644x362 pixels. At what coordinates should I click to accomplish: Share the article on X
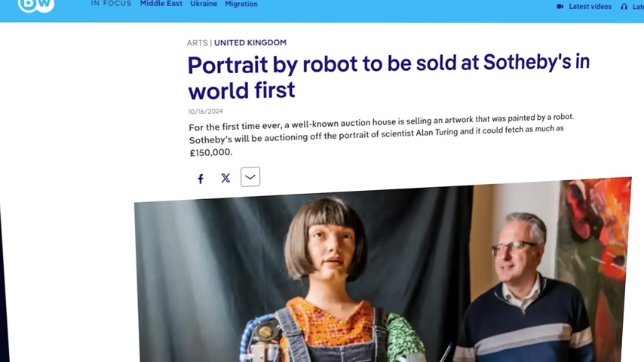pyautogui.click(x=225, y=178)
